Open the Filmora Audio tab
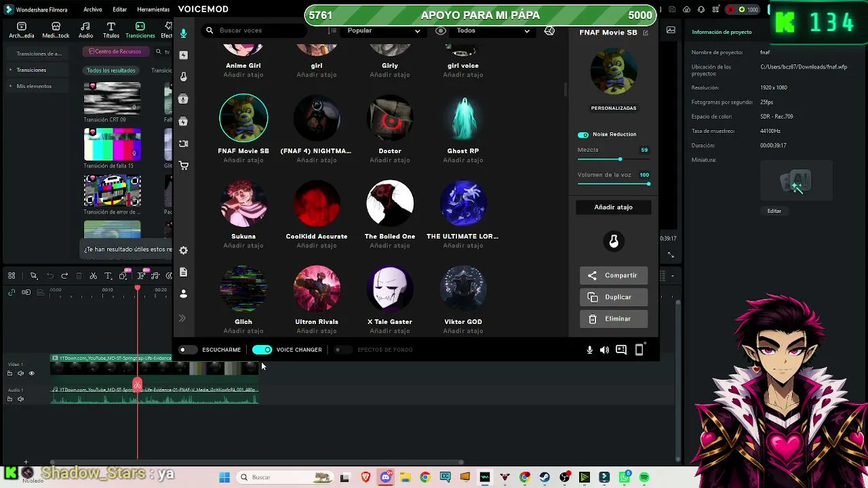The image size is (868, 488). coord(85,30)
